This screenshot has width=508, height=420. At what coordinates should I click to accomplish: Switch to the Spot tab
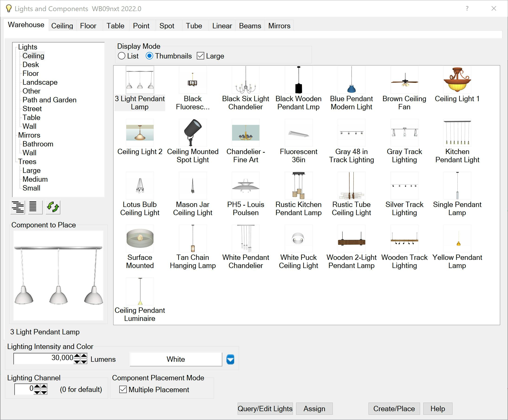[167, 25]
